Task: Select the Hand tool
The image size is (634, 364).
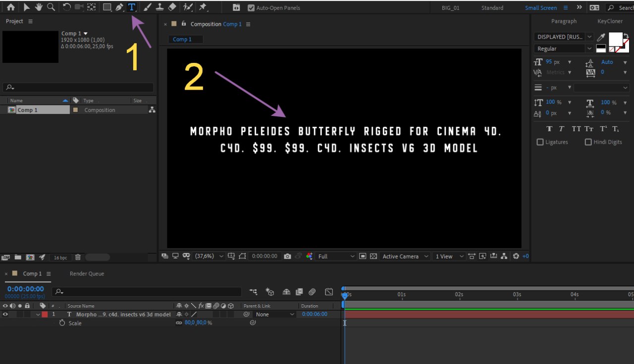Action: point(39,7)
